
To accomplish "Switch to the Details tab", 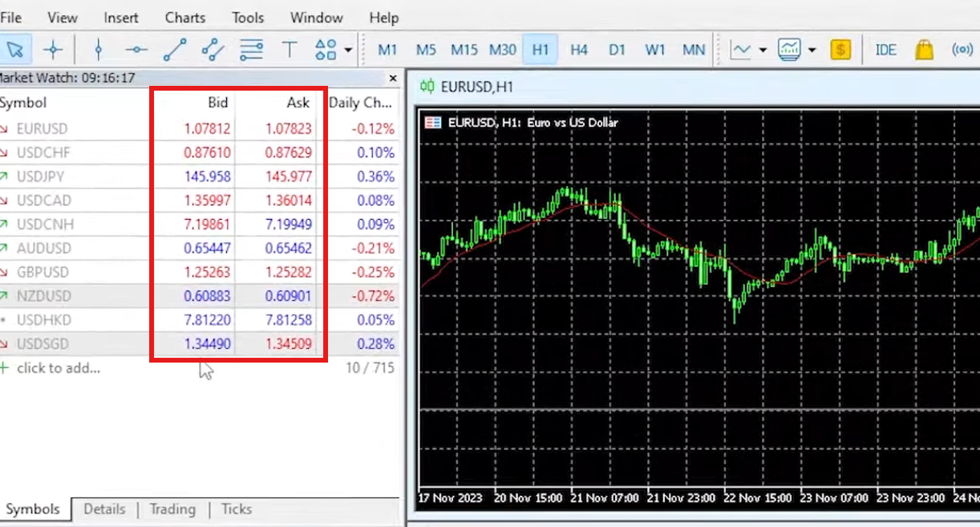I will (x=107, y=509).
